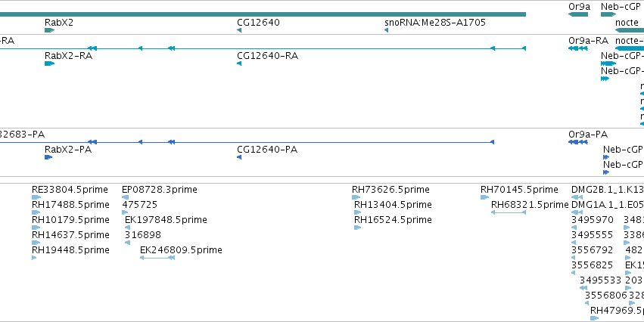Select the EK246809.5prime spliced EST
Screen dimensions: 644x322
tap(157, 258)
